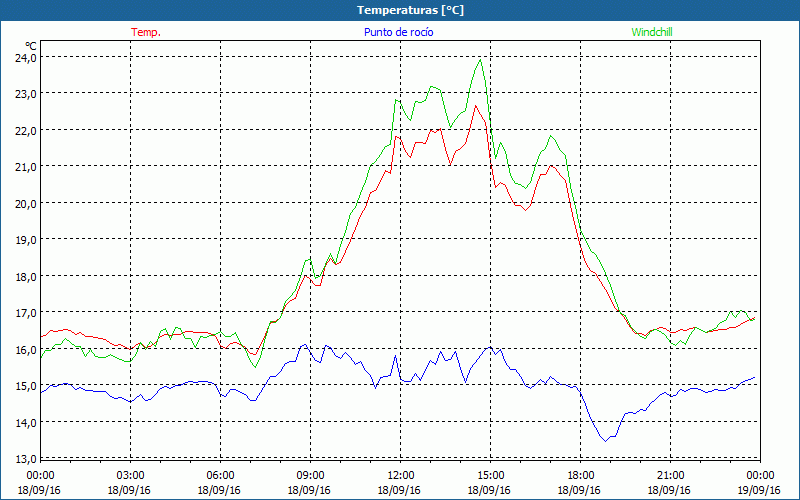
Task: Select the green Windchill legend label
Action: [652, 32]
